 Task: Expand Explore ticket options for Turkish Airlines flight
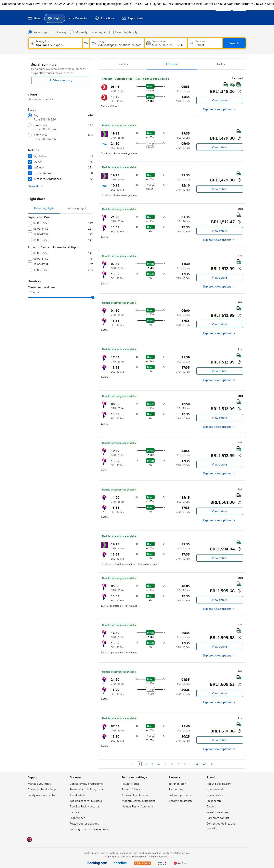click(x=219, y=110)
